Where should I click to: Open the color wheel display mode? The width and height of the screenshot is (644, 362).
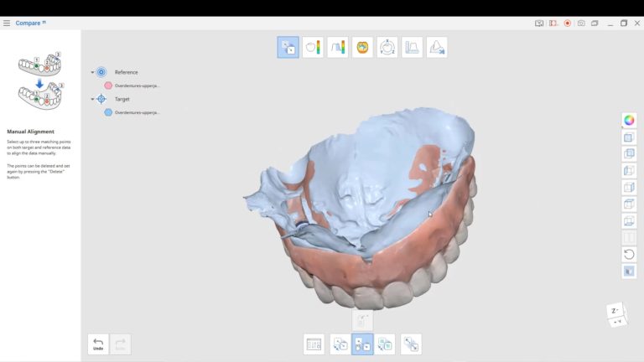pyautogui.click(x=629, y=121)
